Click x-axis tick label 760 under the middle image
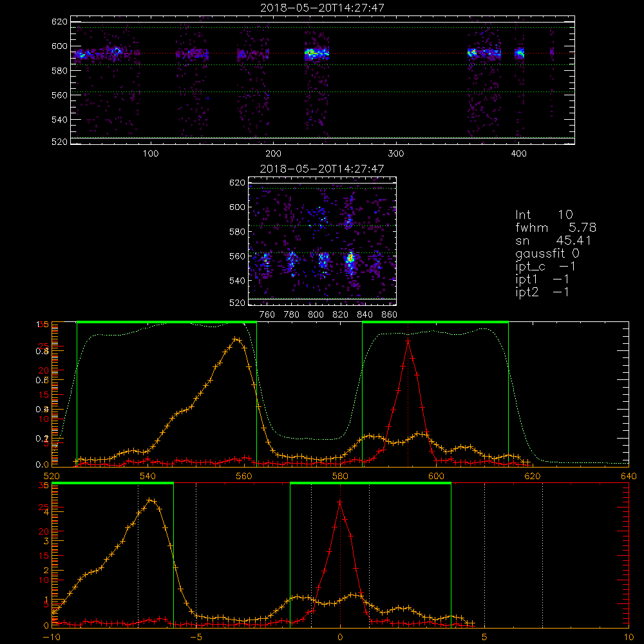 267,315
